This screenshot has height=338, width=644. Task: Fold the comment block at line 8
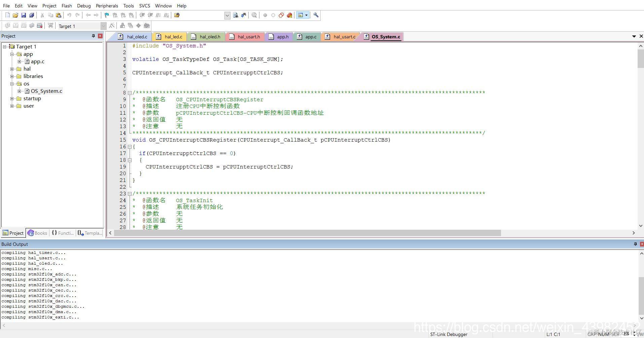pos(130,93)
